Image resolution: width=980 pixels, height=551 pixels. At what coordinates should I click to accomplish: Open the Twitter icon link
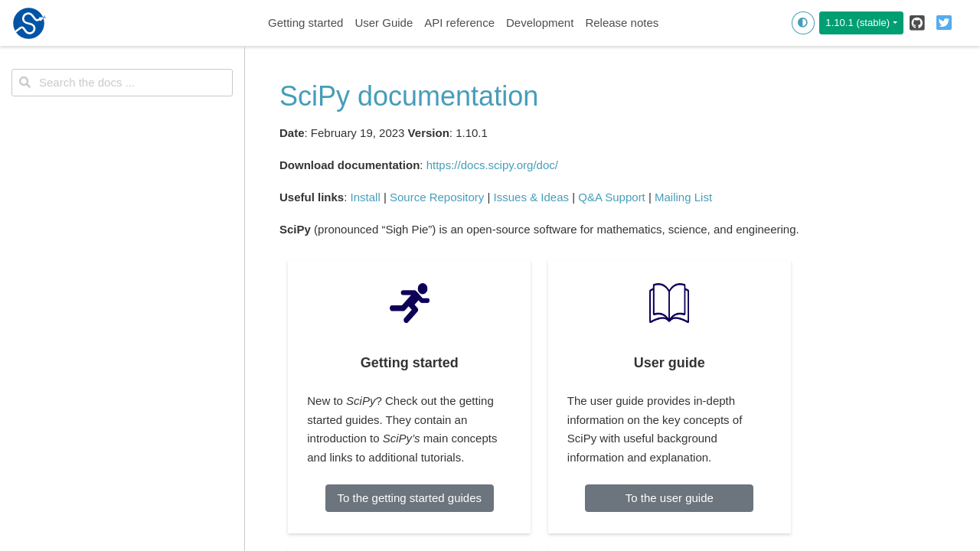(944, 23)
